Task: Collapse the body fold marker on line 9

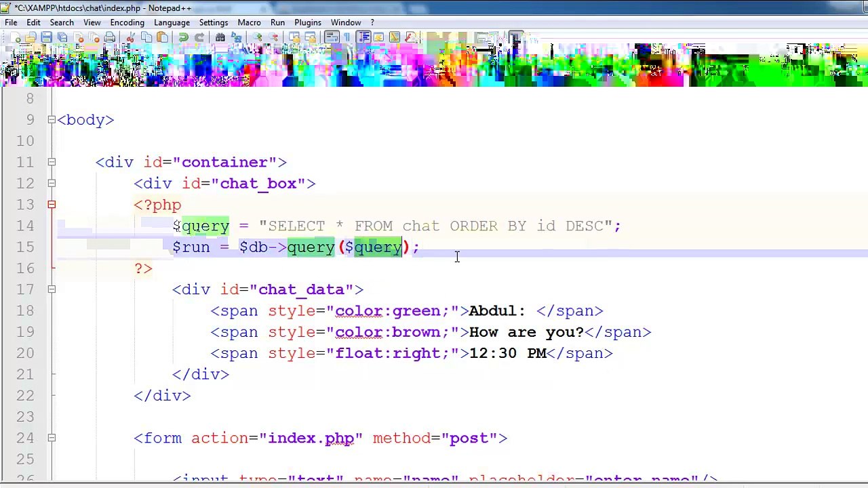Action: point(52,120)
